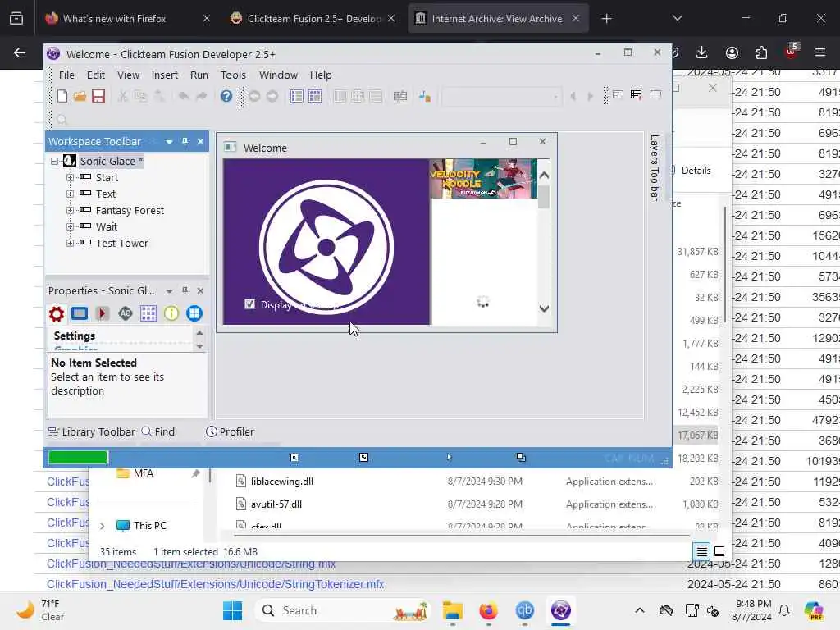Toggle the Display at startup checkbox
840x630 pixels.
[x=249, y=304]
